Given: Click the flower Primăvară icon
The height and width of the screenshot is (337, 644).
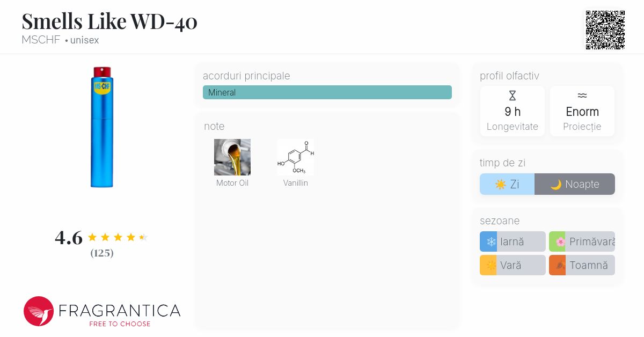Looking at the screenshot, I should 560,242.
